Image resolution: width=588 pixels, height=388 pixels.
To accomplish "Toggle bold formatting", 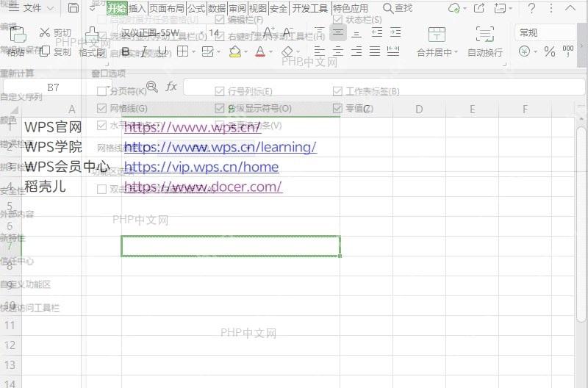I will (126, 51).
